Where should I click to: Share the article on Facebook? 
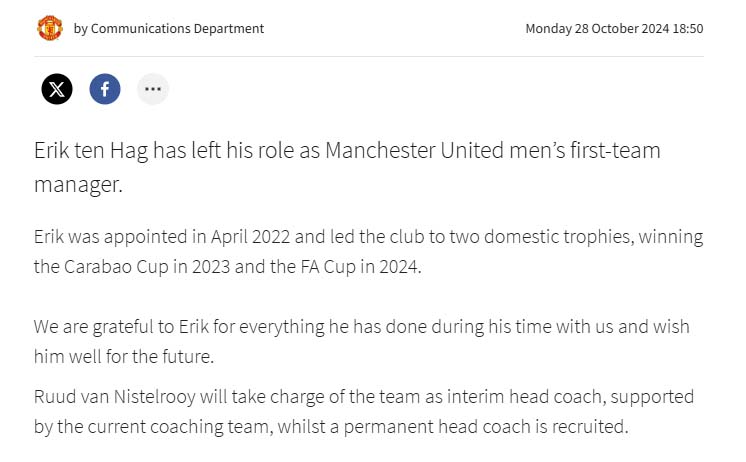[105, 89]
